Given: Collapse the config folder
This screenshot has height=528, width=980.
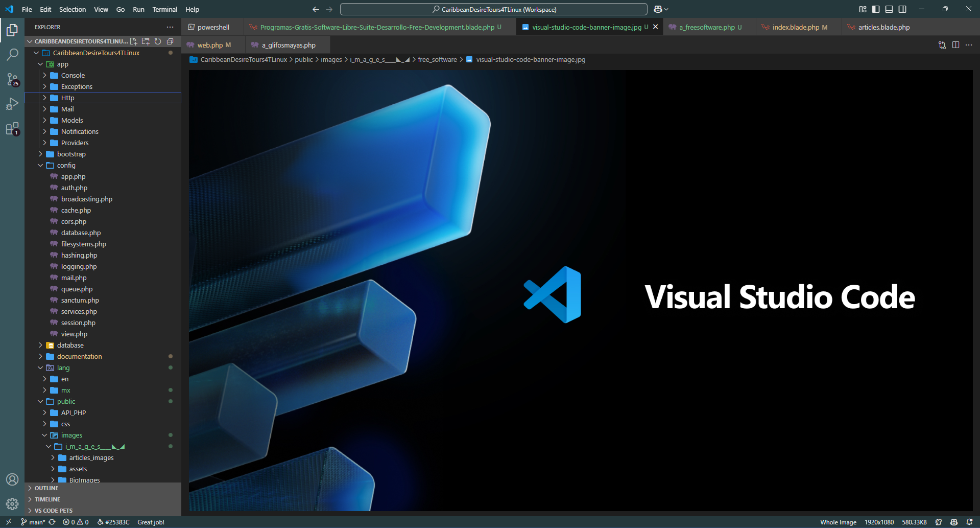Looking at the screenshot, I should [x=103, y=165].
